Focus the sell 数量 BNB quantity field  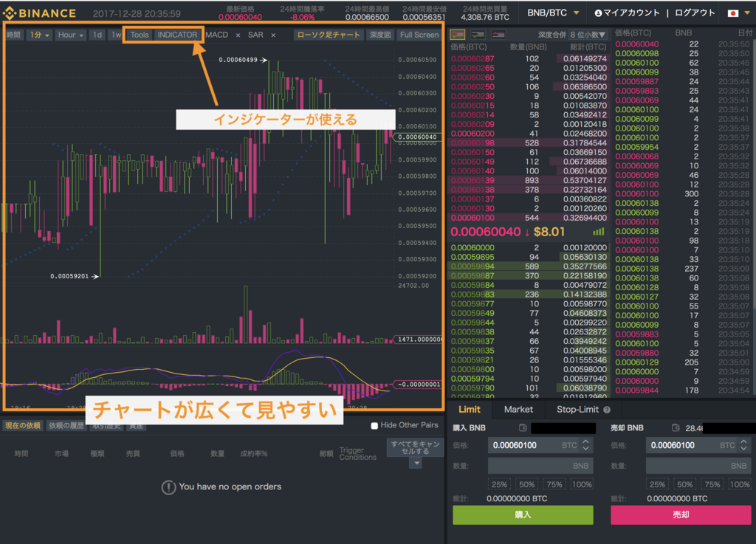698,466
